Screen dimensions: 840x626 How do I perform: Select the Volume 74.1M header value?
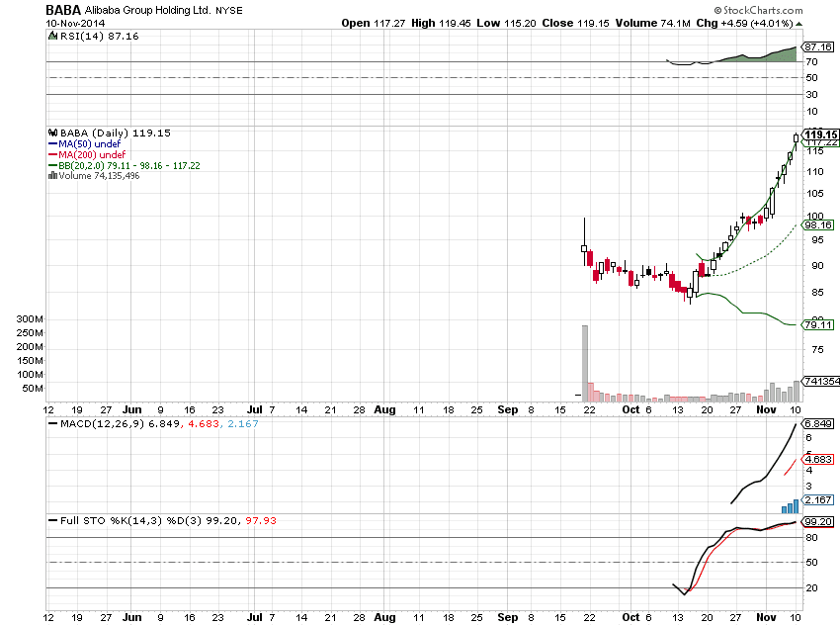coord(652,23)
